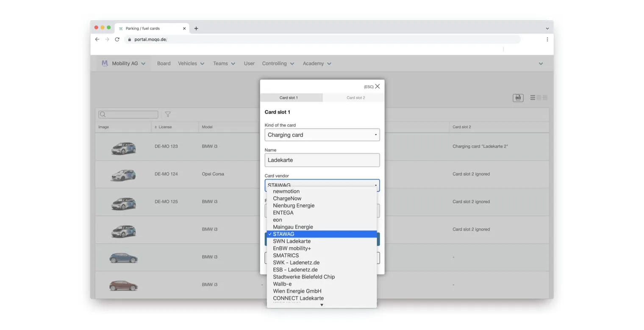Click the portal.moqo.de address bar
644x330 pixels.
click(x=322, y=39)
